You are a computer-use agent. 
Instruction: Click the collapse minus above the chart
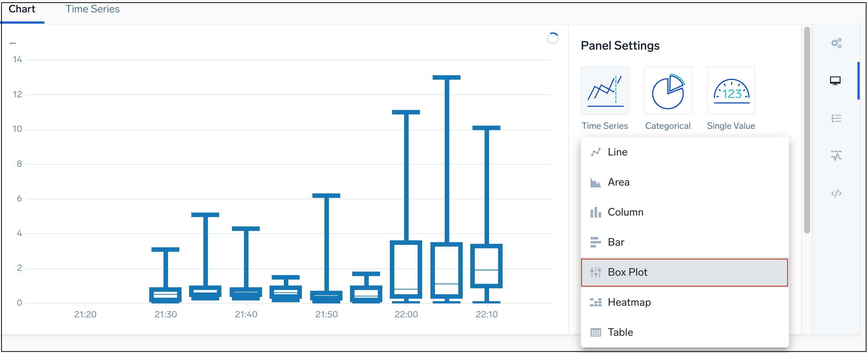(x=13, y=43)
